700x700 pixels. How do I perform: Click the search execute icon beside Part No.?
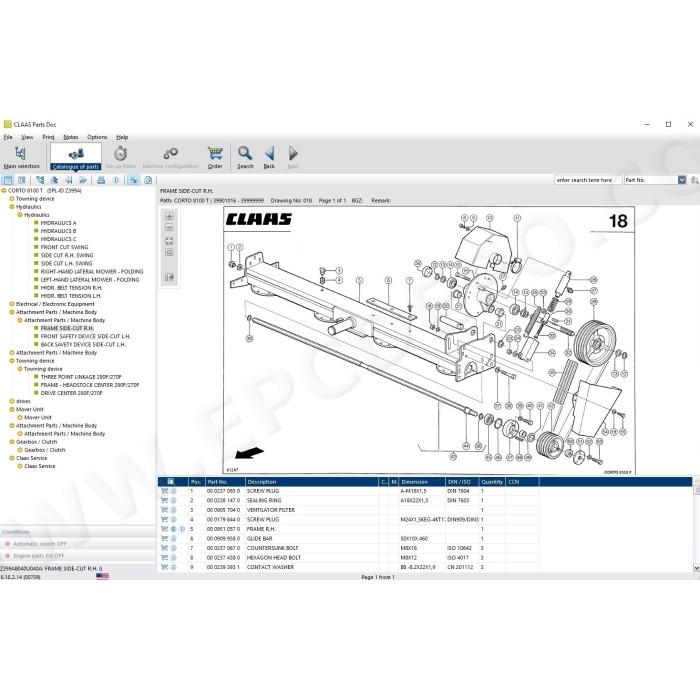694,180
